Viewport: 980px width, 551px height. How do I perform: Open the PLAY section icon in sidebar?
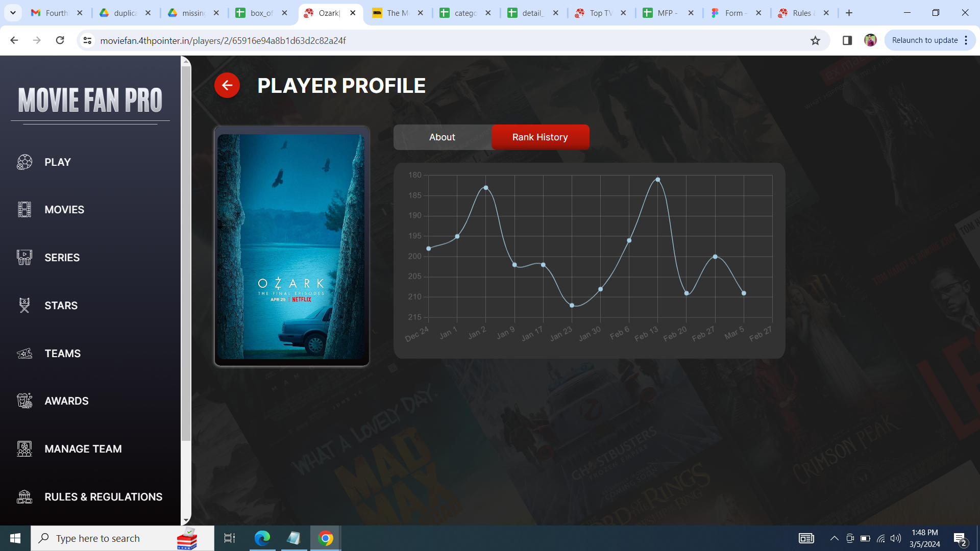pos(24,162)
